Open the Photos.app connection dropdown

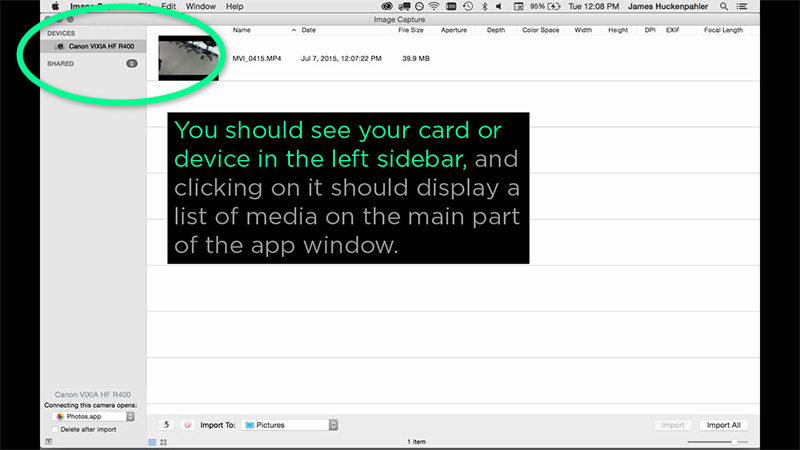[x=93, y=416]
